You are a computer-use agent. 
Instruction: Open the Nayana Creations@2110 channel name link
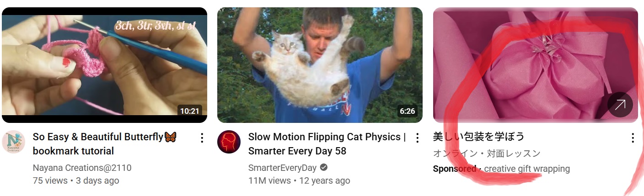(82, 168)
